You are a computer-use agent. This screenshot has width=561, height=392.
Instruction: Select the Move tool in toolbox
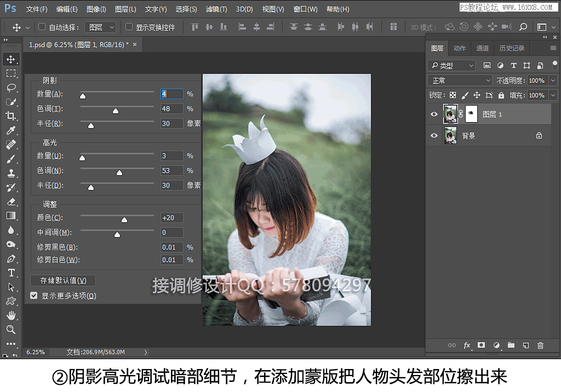pos(11,59)
